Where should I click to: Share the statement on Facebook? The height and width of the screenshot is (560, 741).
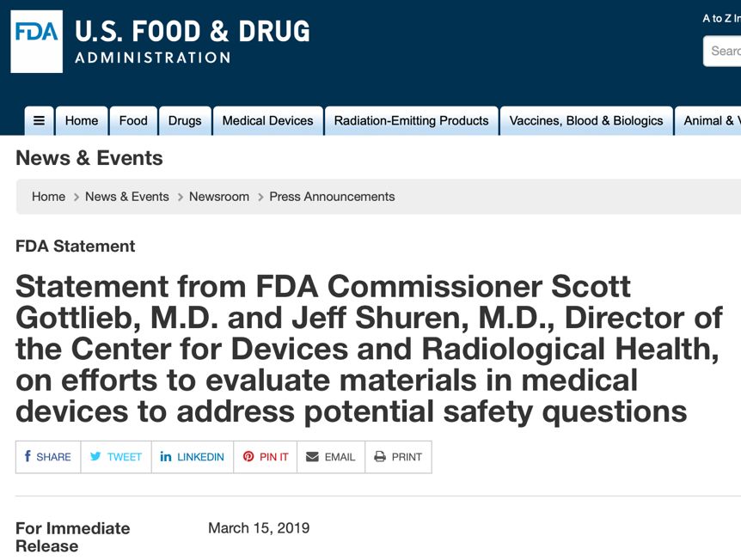pyautogui.click(x=48, y=457)
